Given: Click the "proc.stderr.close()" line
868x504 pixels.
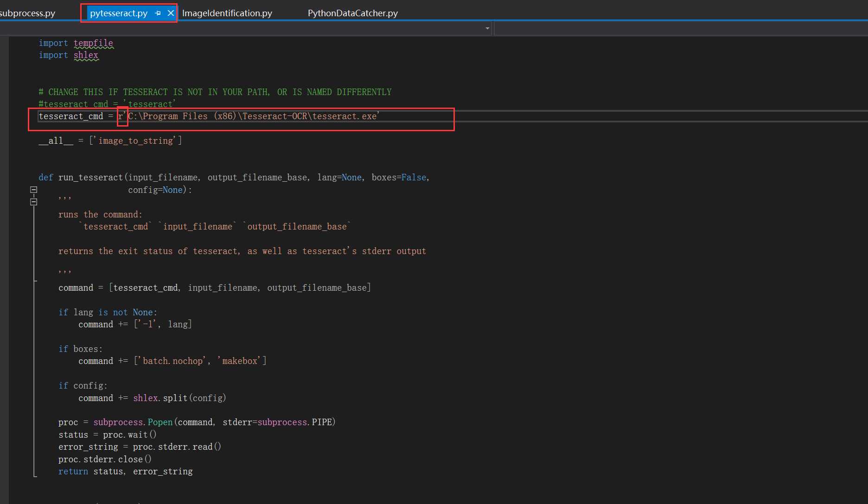Looking at the screenshot, I should (x=105, y=459).
